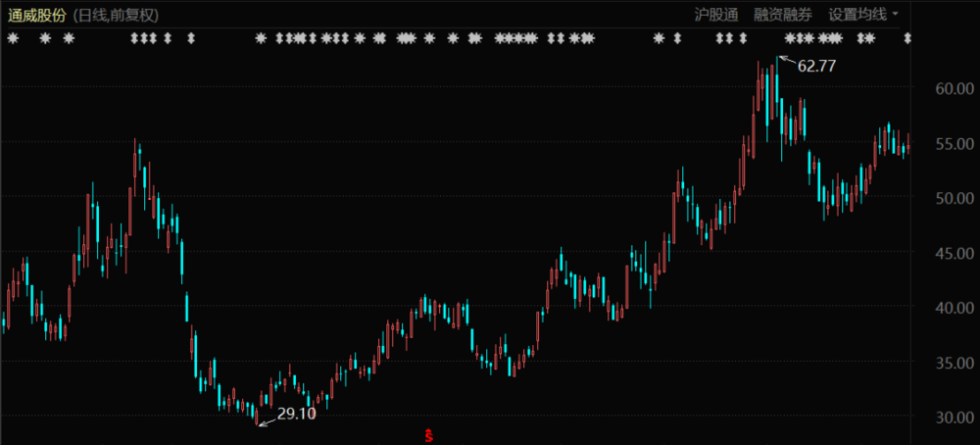This screenshot has height=445, width=980.
Task: Click the 通威股份 stock name title
Action: click(x=38, y=14)
